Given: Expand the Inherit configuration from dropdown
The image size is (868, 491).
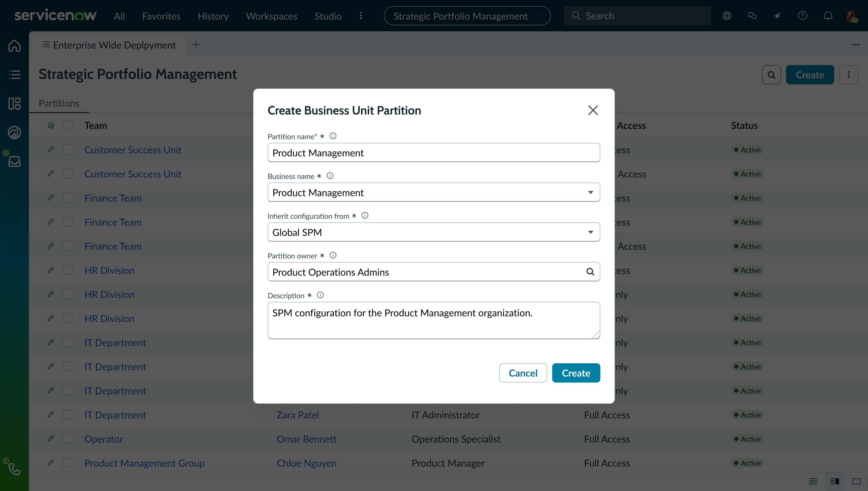Looking at the screenshot, I should coord(591,232).
